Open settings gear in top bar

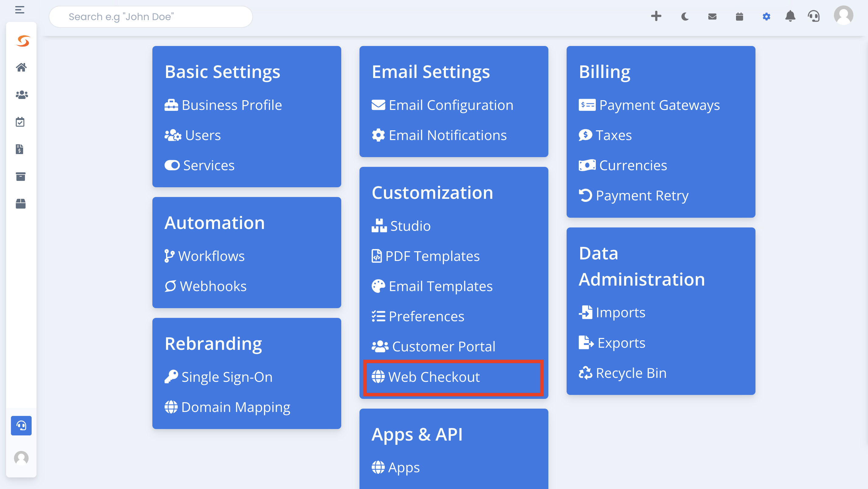click(766, 16)
